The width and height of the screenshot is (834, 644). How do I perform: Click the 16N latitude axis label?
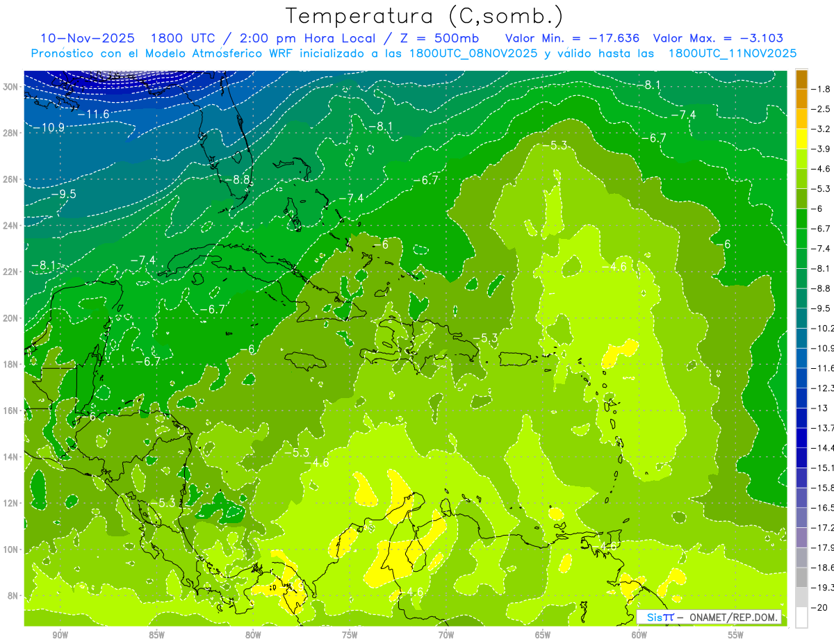pos(10,411)
